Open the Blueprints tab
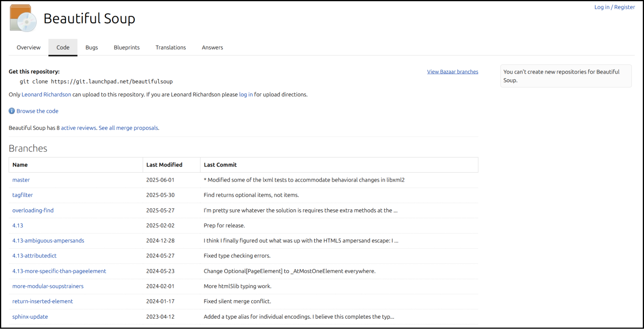The height and width of the screenshot is (329, 644). 127,47
